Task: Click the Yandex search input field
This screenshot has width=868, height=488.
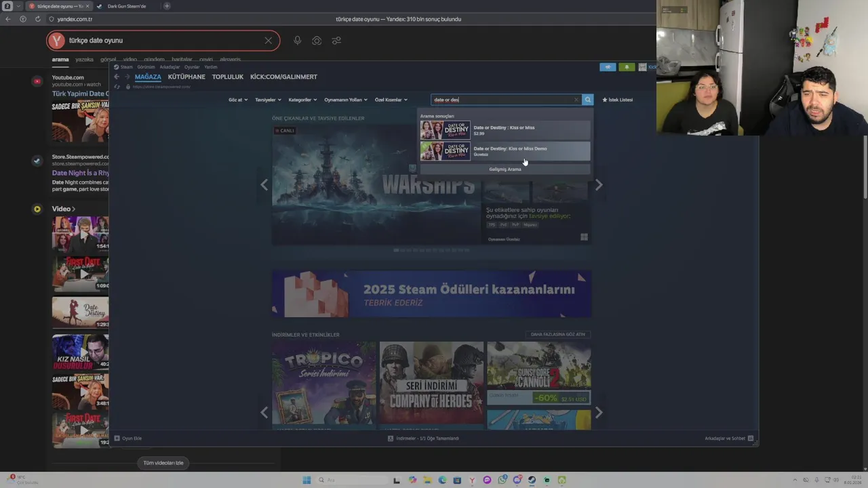Action: point(163,41)
